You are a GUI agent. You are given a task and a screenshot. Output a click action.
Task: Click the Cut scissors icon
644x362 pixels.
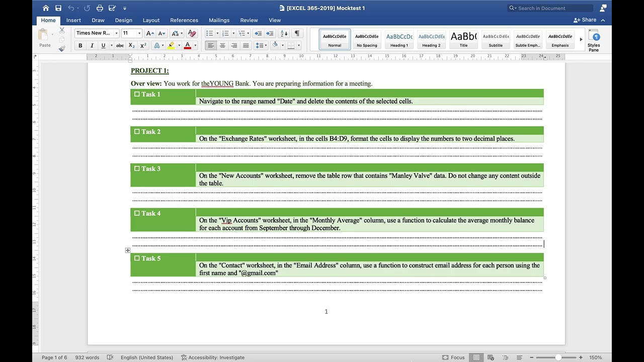(62, 31)
